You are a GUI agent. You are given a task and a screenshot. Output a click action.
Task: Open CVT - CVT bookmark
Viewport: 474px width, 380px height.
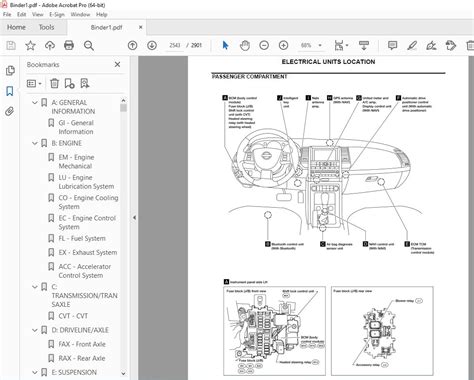pyautogui.click(x=73, y=316)
